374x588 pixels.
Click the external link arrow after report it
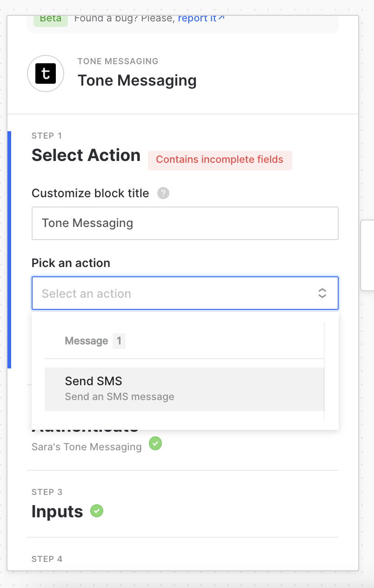point(221,18)
